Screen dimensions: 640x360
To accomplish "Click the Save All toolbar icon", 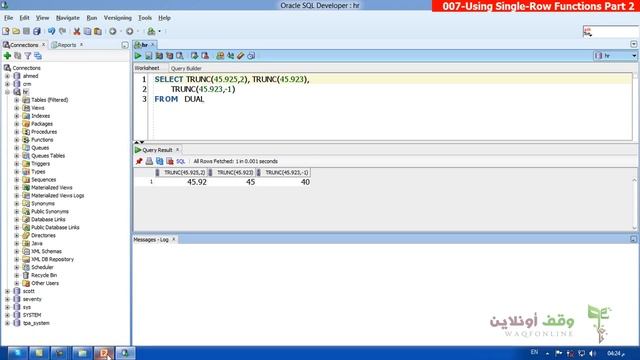I will pyautogui.click(x=37, y=31).
